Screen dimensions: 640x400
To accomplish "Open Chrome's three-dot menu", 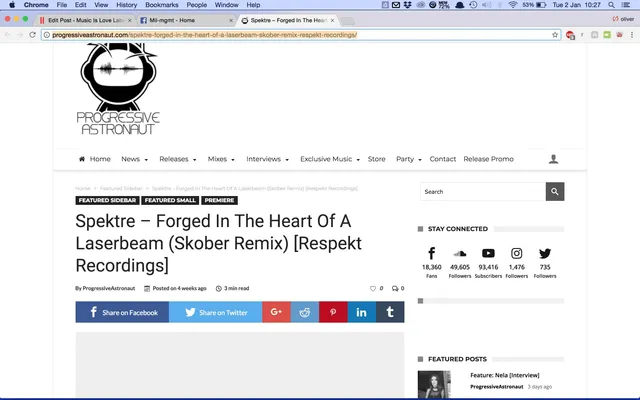I will [x=632, y=35].
